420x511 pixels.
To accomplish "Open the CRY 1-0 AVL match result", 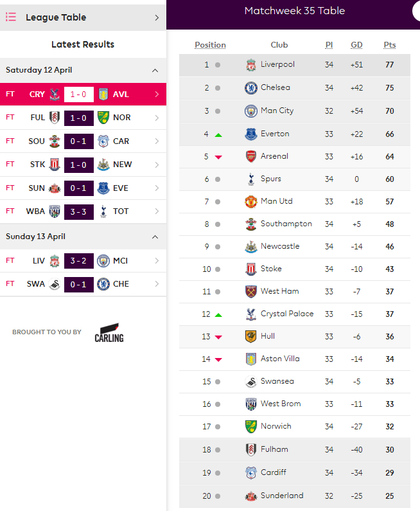I will click(x=83, y=94).
